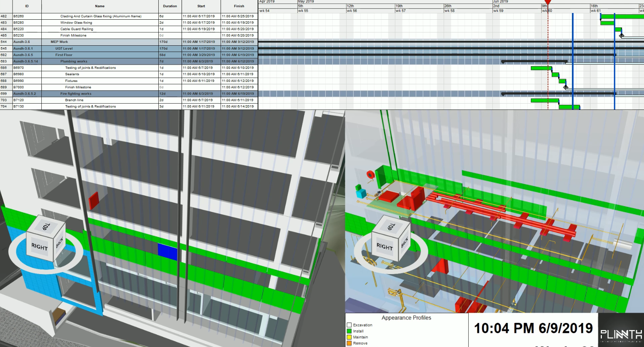Select the 'Fire fighting works' summary row
The width and height of the screenshot is (644, 347).
coord(129,94)
